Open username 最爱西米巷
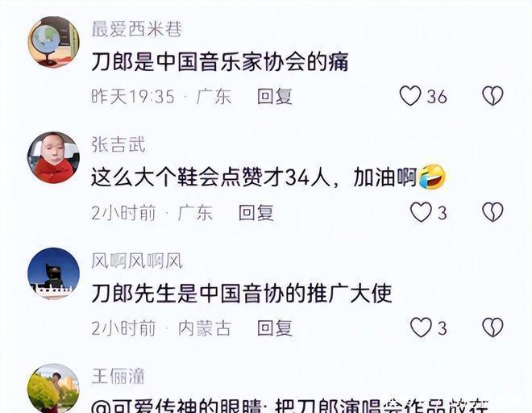The height and width of the screenshot is (413, 532). (137, 29)
